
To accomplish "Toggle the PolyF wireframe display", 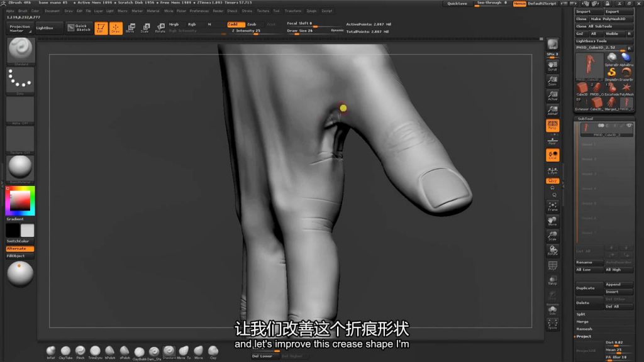I will (552, 266).
